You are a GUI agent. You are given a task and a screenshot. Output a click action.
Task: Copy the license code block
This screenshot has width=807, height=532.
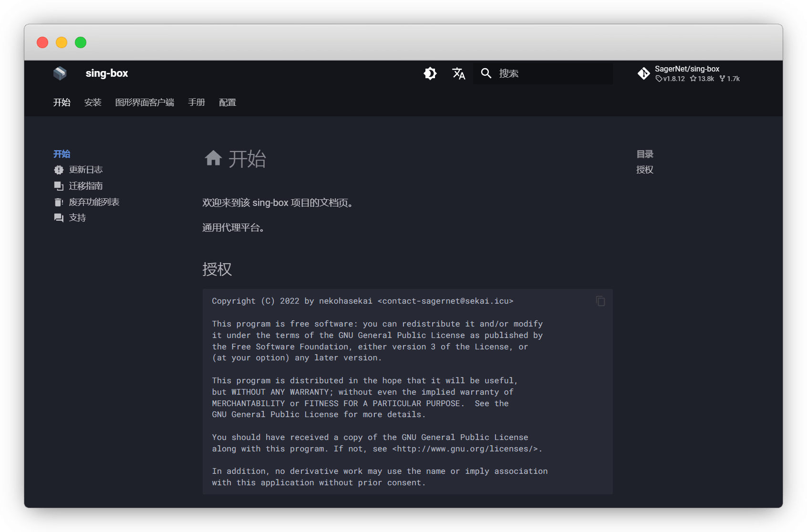(600, 301)
